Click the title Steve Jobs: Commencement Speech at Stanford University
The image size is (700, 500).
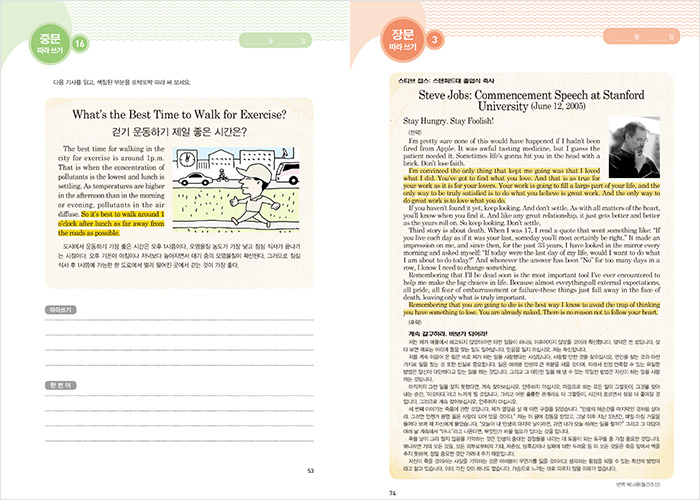click(531, 100)
